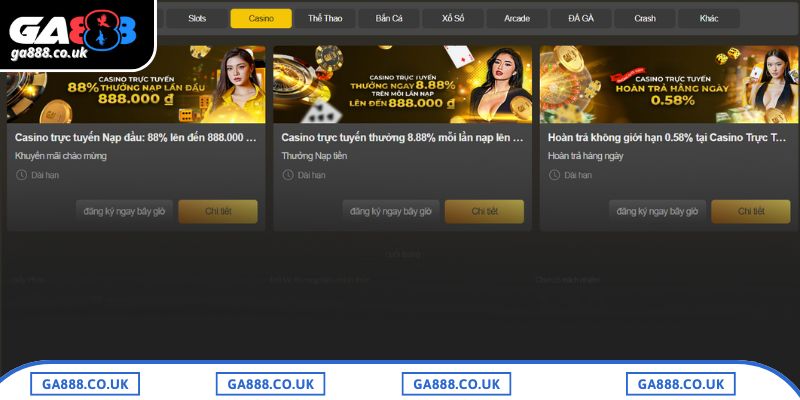Go to Xổ Số tab
The image size is (800, 400).
point(453,18)
